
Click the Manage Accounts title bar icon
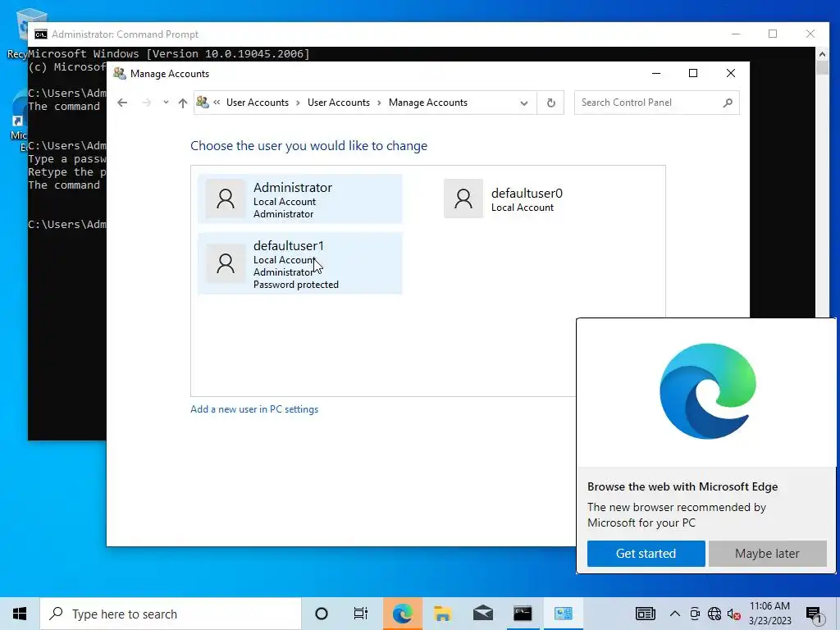tap(120, 73)
